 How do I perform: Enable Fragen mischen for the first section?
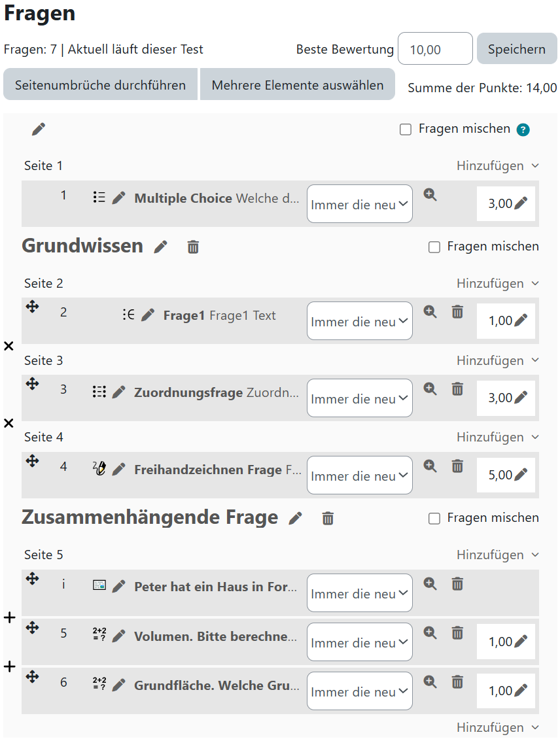406,129
